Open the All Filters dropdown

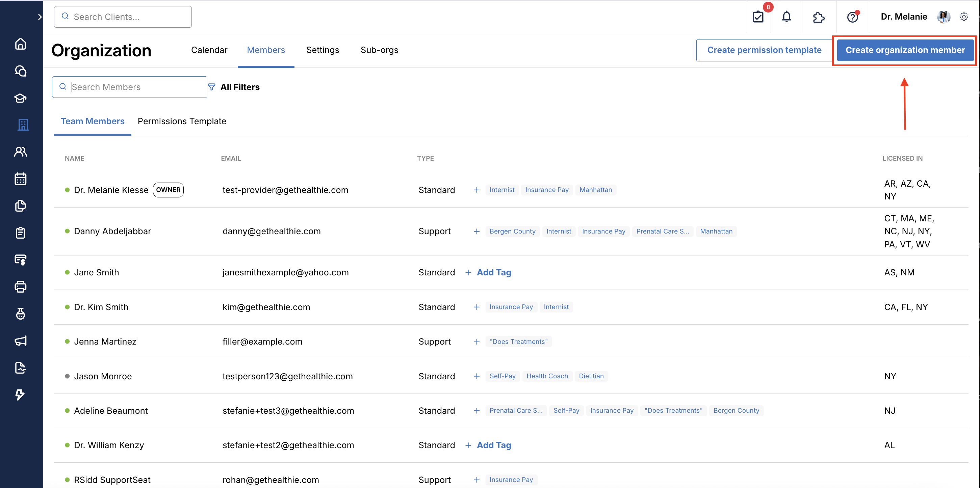234,87
